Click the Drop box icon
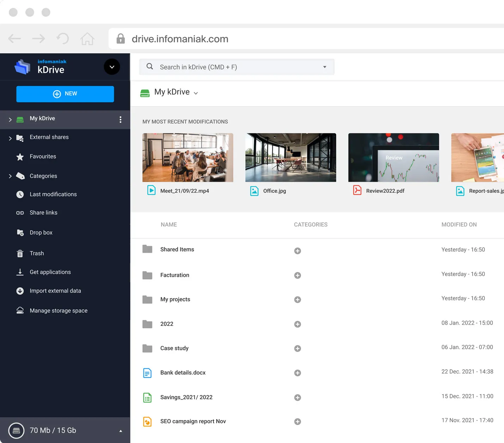Image resolution: width=504 pixels, height=443 pixels. 20,233
